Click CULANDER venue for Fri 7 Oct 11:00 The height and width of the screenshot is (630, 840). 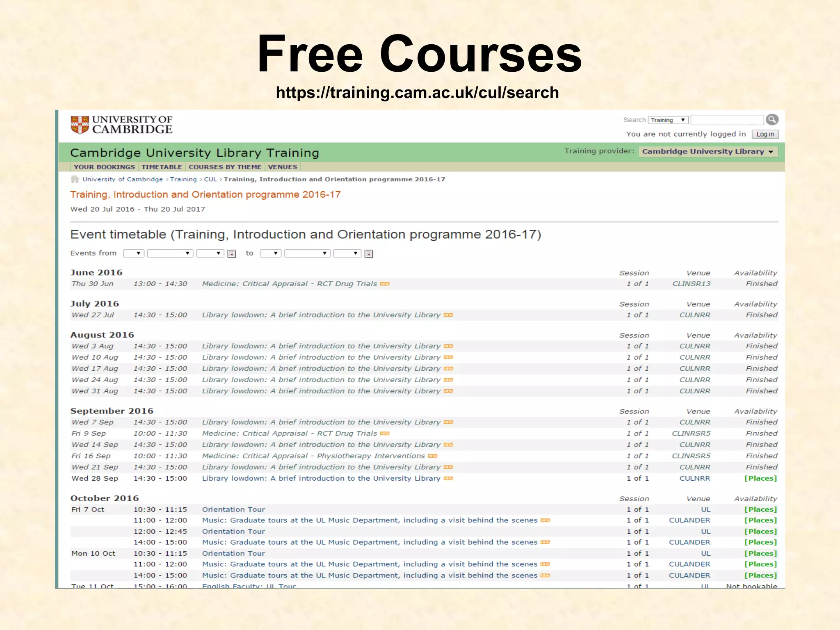[689, 520]
